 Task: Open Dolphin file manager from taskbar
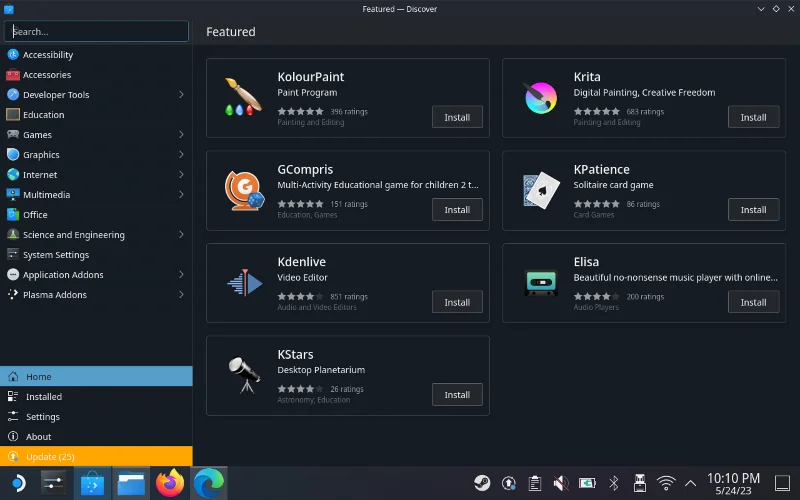pyautogui.click(x=131, y=483)
